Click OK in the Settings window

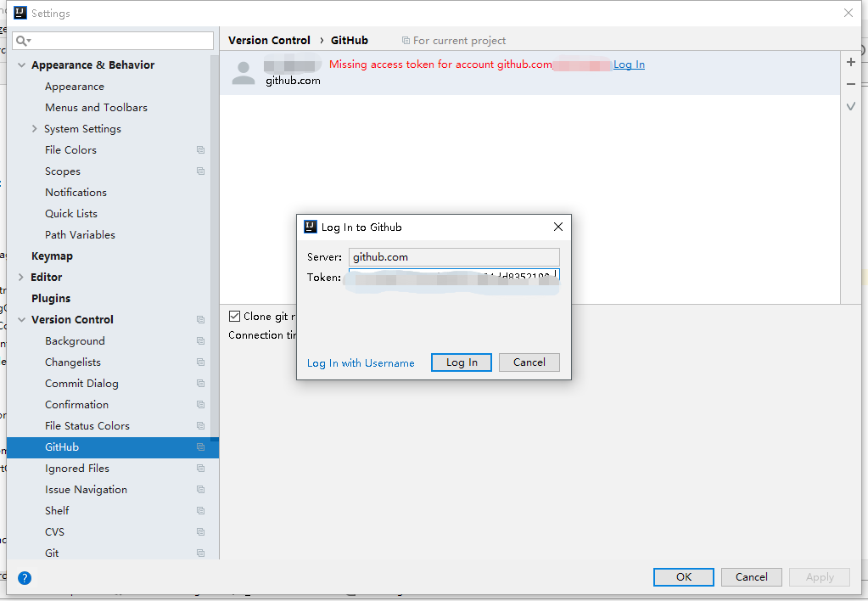(x=684, y=576)
